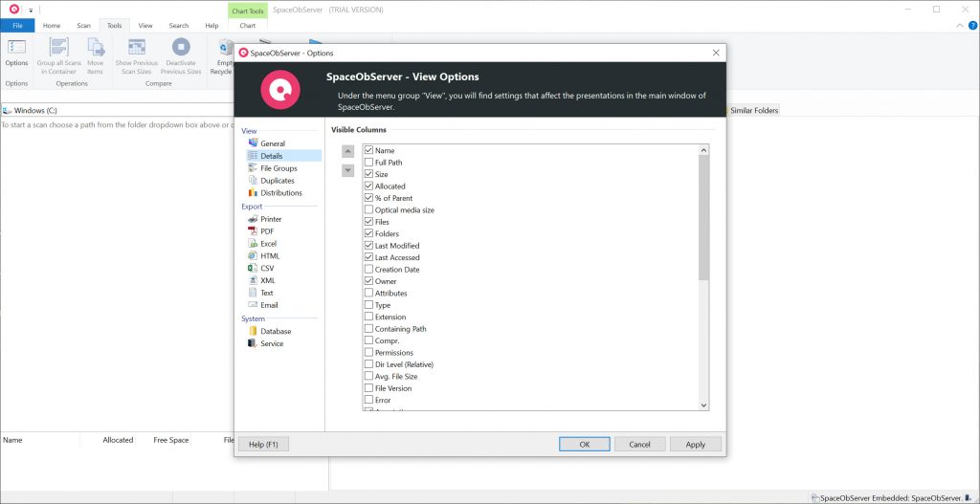
Task: Uncheck the Size column checkbox
Action: 368,174
